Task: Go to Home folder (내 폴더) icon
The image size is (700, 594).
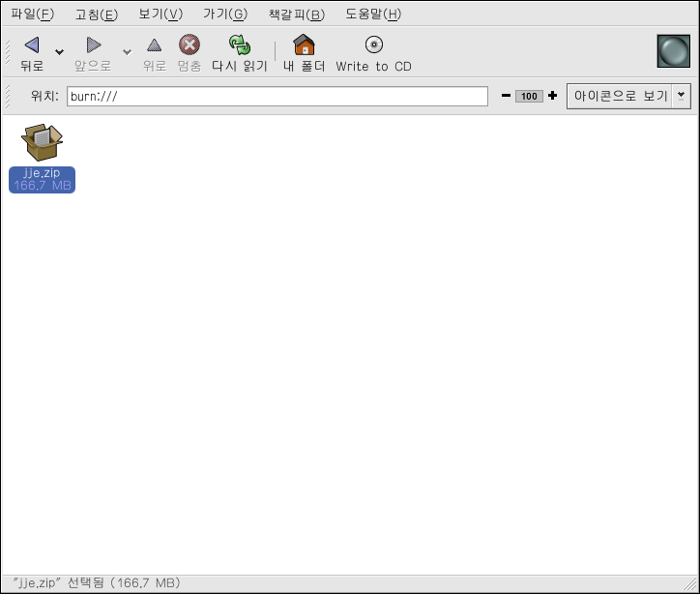Action: tap(304, 45)
